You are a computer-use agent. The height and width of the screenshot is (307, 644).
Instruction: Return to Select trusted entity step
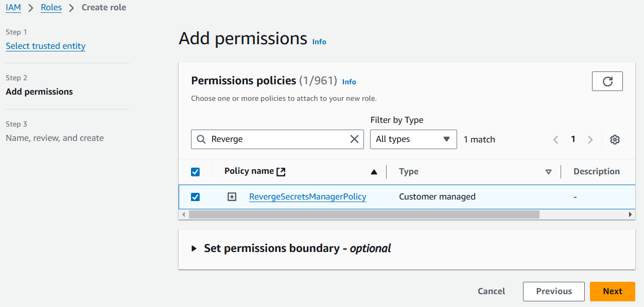(45, 46)
